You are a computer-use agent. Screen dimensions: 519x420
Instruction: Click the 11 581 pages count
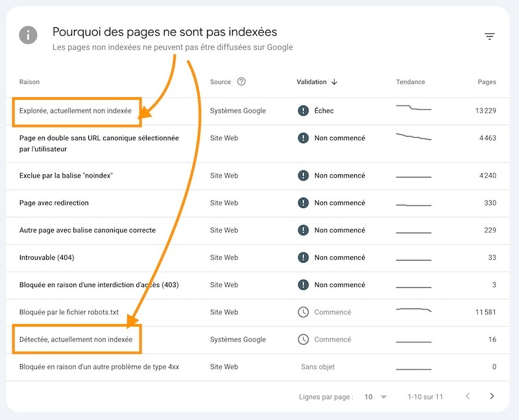[485, 312]
